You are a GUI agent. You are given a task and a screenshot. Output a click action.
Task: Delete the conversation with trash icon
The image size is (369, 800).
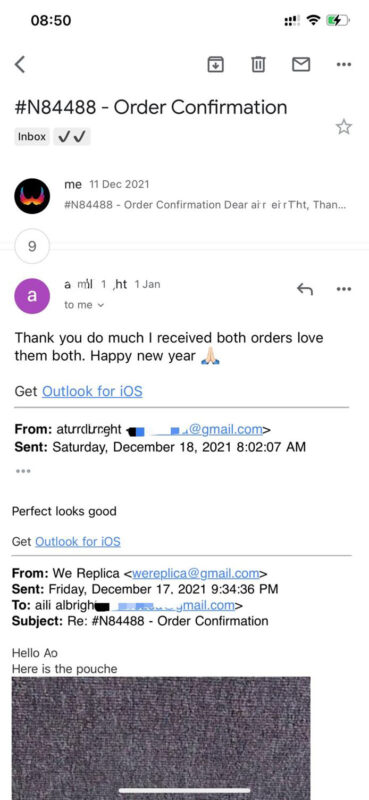tap(258, 64)
